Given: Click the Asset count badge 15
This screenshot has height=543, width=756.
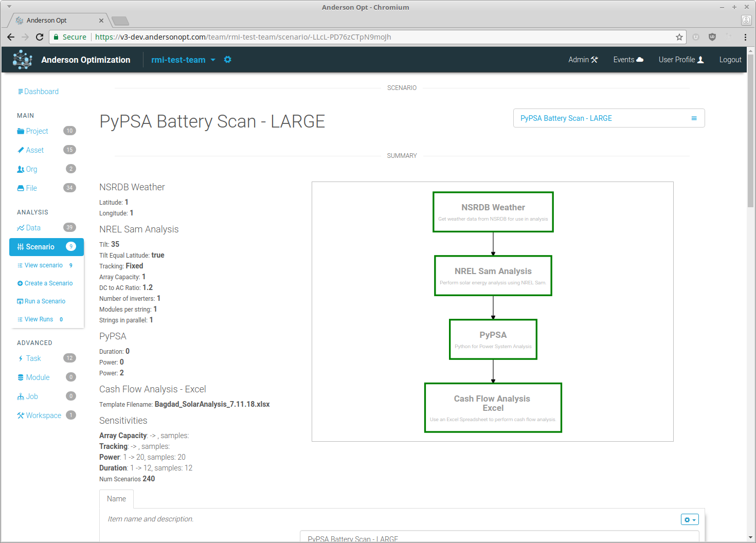Looking at the screenshot, I should [x=69, y=150].
